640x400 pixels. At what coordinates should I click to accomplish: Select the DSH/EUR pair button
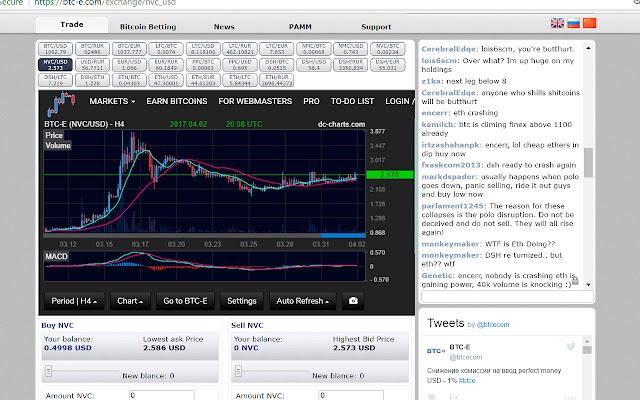coord(388,64)
